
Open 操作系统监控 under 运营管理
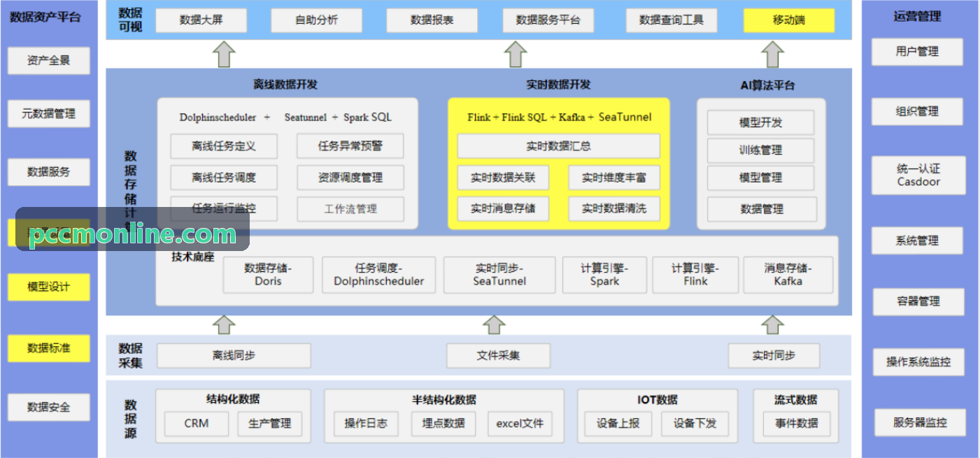point(918,362)
